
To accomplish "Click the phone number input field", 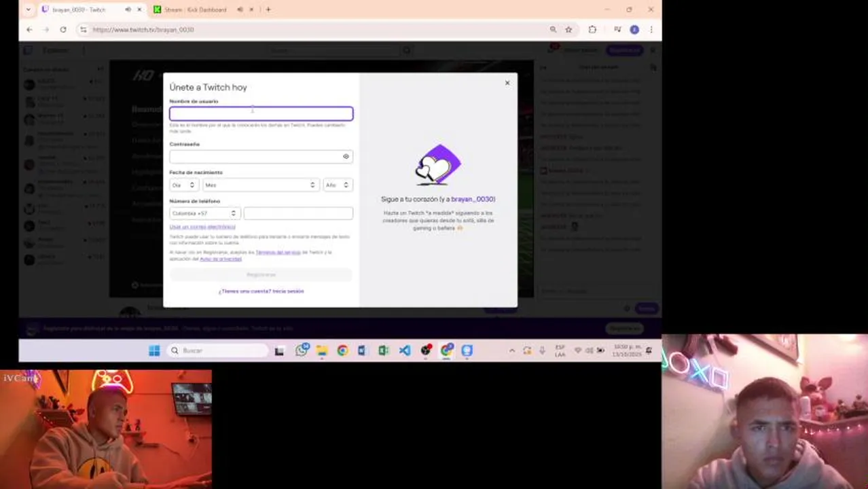I will pyautogui.click(x=298, y=213).
